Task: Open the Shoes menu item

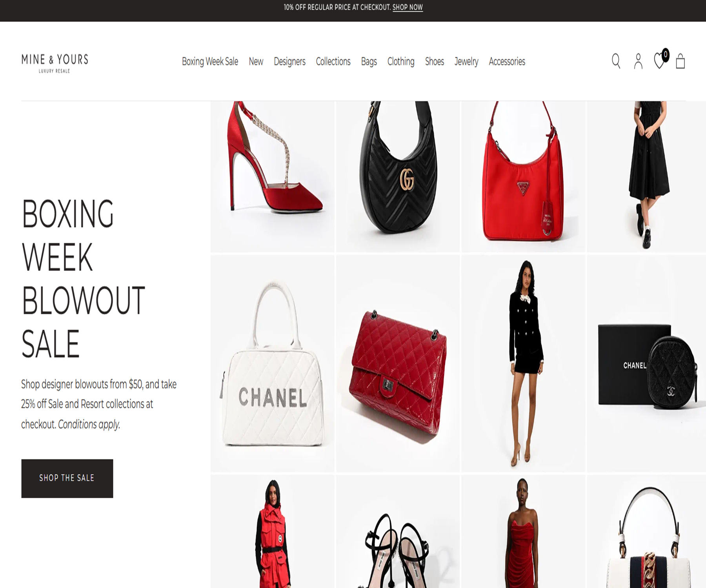Action: [435, 62]
